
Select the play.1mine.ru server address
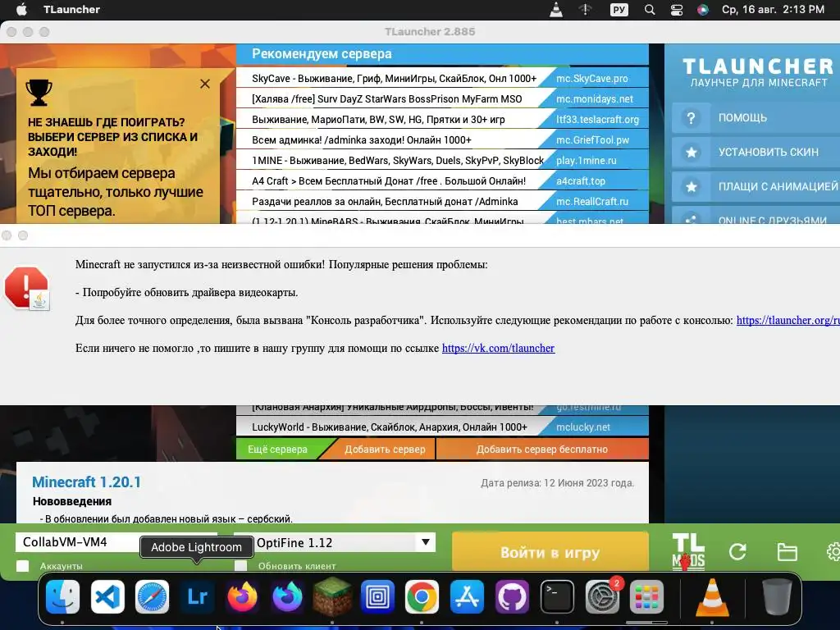click(586, 160)
